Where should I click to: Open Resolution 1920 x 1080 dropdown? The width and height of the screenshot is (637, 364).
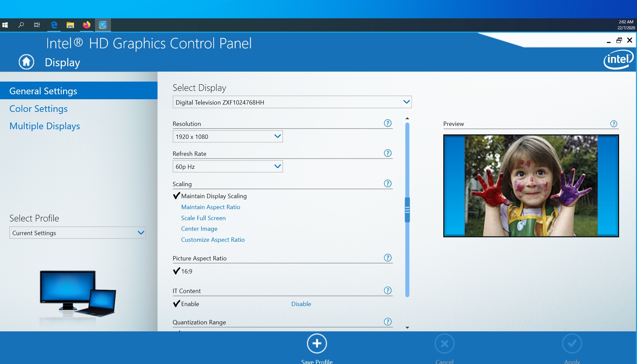point(228,136)
